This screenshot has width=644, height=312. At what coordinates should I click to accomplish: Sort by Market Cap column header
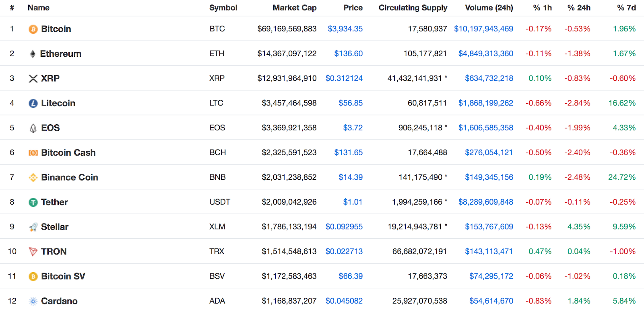click(295, 8)
